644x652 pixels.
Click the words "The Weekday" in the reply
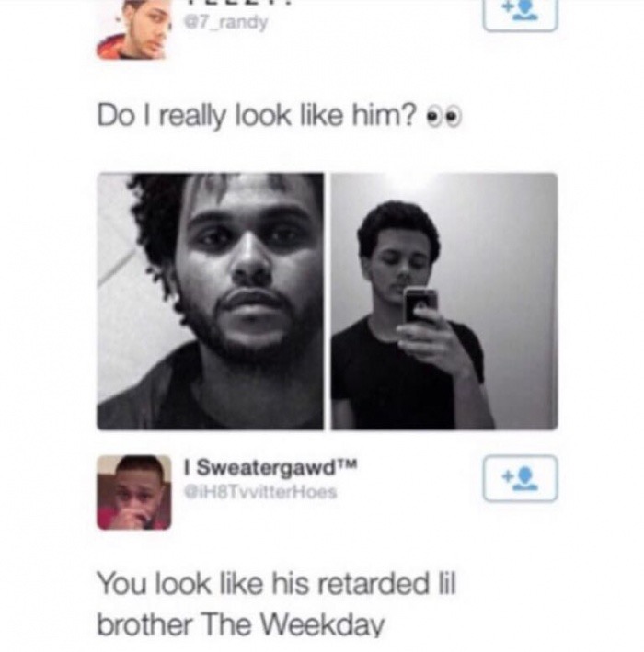click(293, 624)
